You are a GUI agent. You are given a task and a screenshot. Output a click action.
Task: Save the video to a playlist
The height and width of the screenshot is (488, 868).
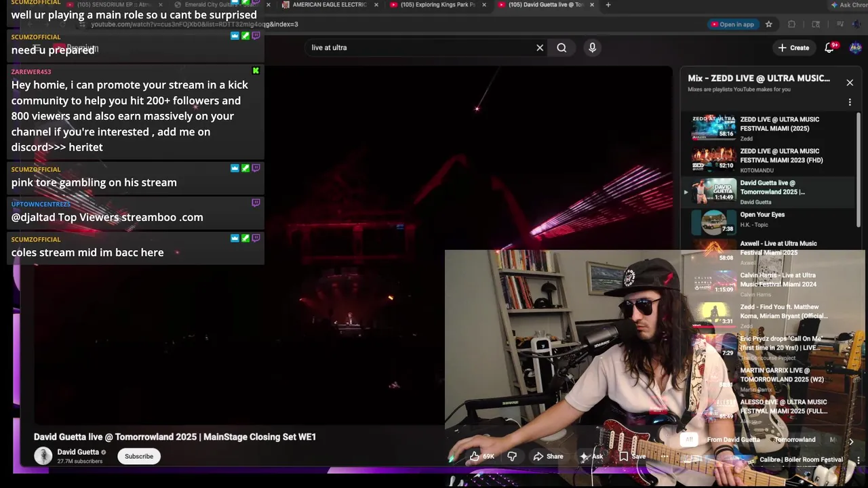[632, 456]
